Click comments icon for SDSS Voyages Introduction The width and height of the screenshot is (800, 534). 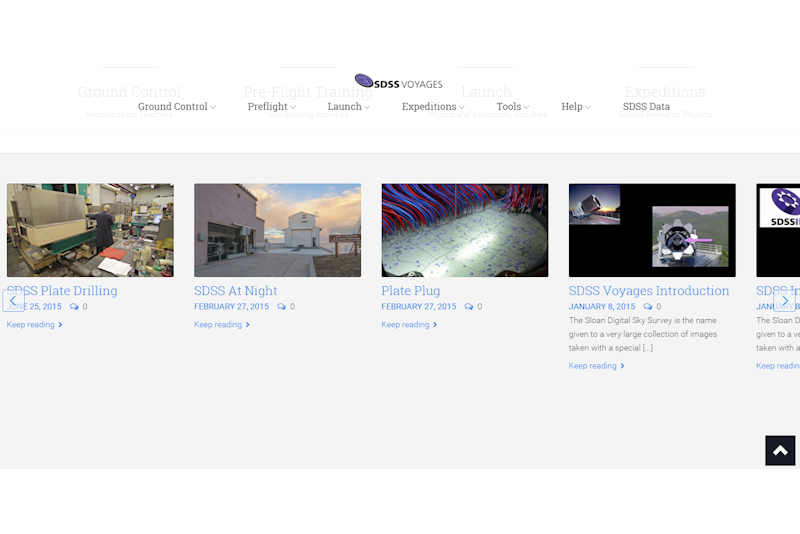[648, 307]
